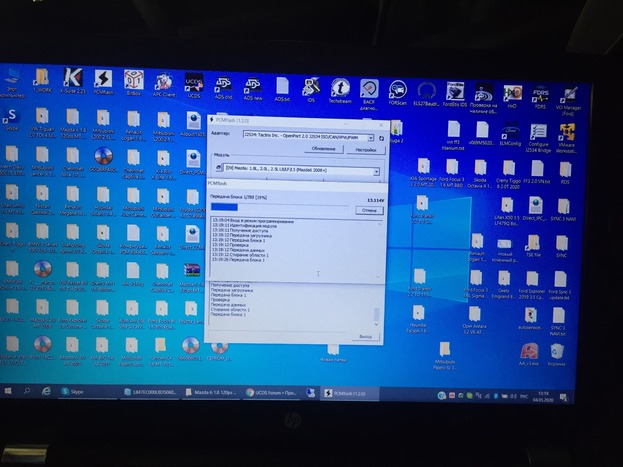
Task: Open the ADS new desktop shortcut
Action: point(252,88)
